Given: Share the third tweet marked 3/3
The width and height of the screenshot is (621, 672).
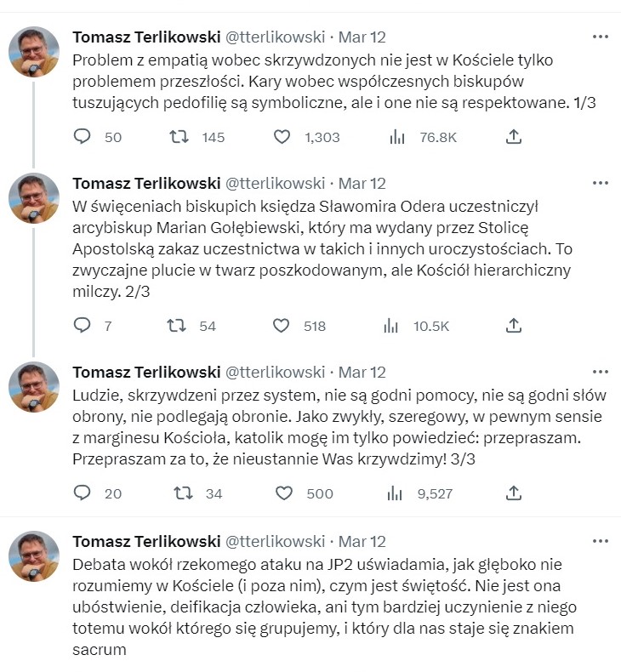Looking at the screenshot, I should tap(513, 493).
